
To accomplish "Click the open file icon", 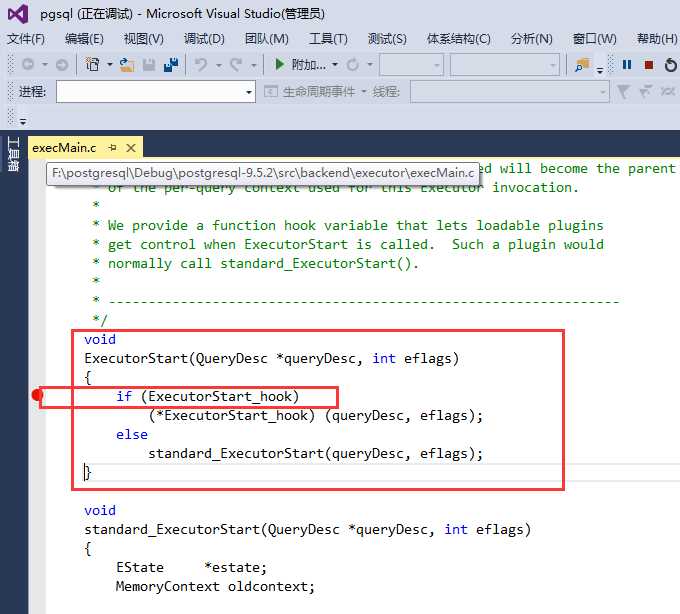I will click(x=127, y=65).
